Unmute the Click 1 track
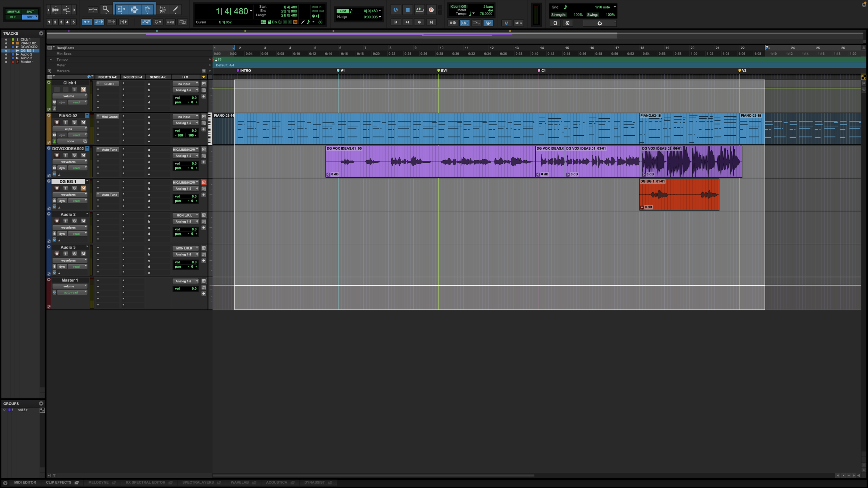The width and height of the screenshot is (868, 488). tap(83, 90)
